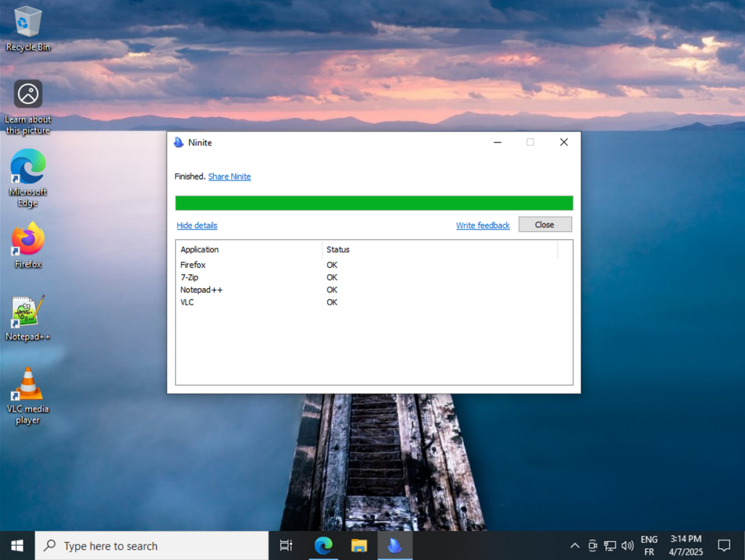
Task: Open Microsoft Edge desktop shortcut
Action: pos(28,168)
